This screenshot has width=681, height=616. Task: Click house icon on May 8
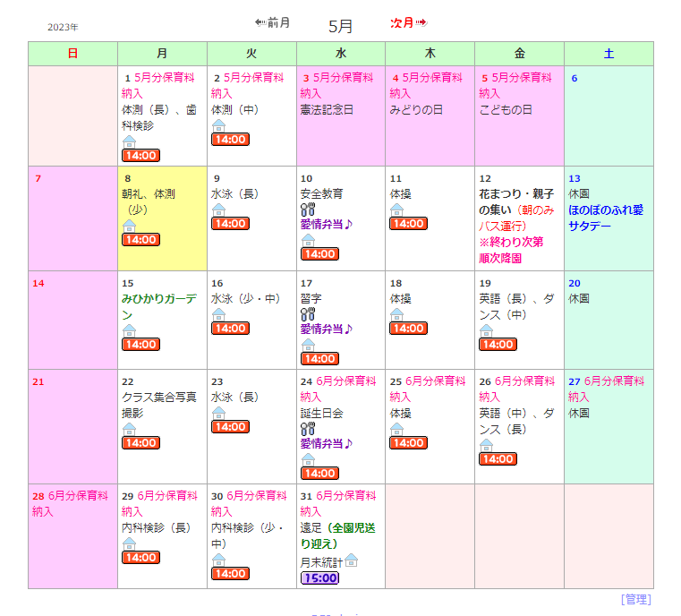coord(130,226)
